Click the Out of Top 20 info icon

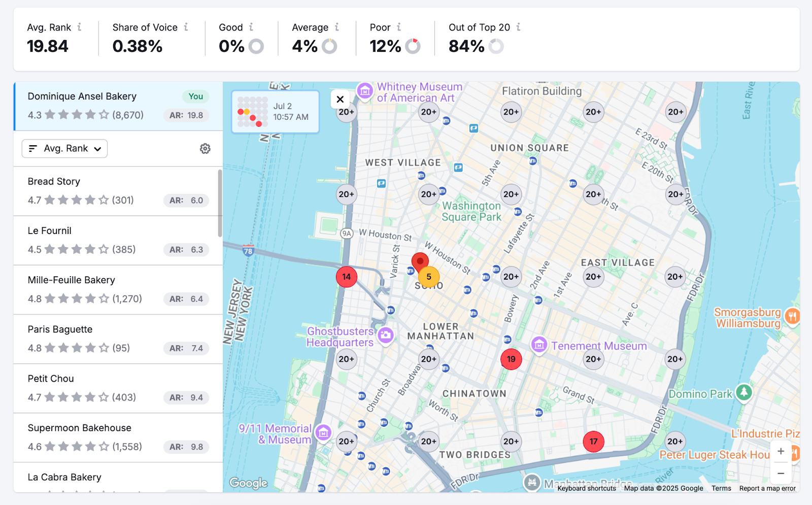click(519, 27)
